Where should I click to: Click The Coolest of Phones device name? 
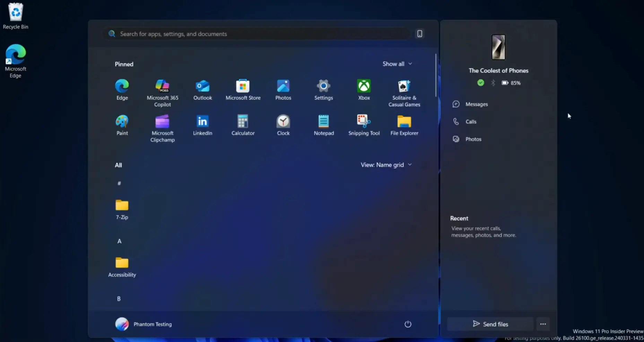498,70
